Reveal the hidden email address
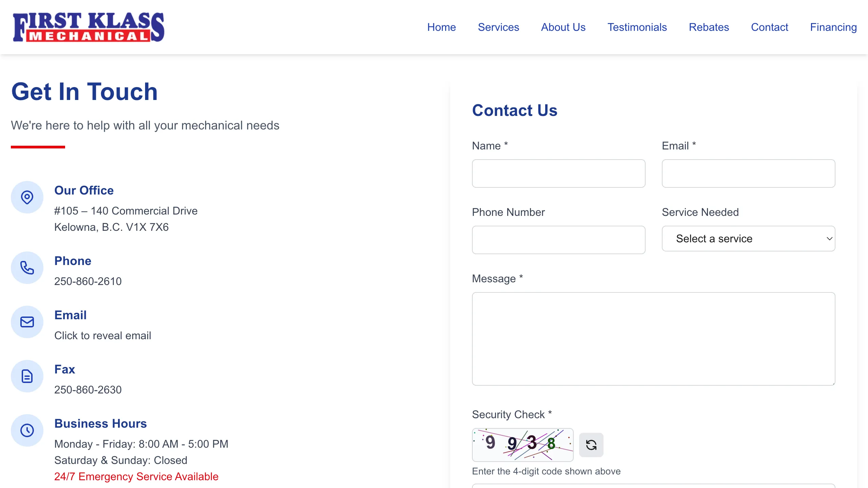The image size is (868, 488). (103, 335)
